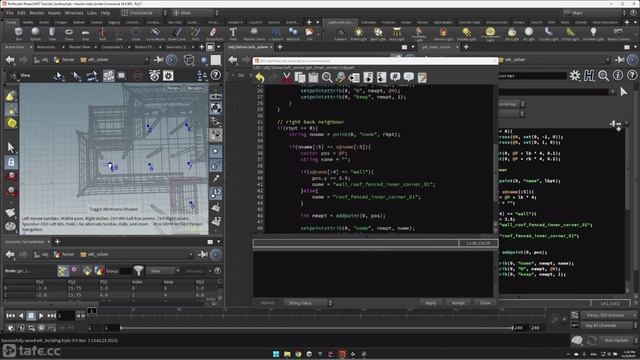
Task: Click the Accept button in code editor
Action: [458, 303]
